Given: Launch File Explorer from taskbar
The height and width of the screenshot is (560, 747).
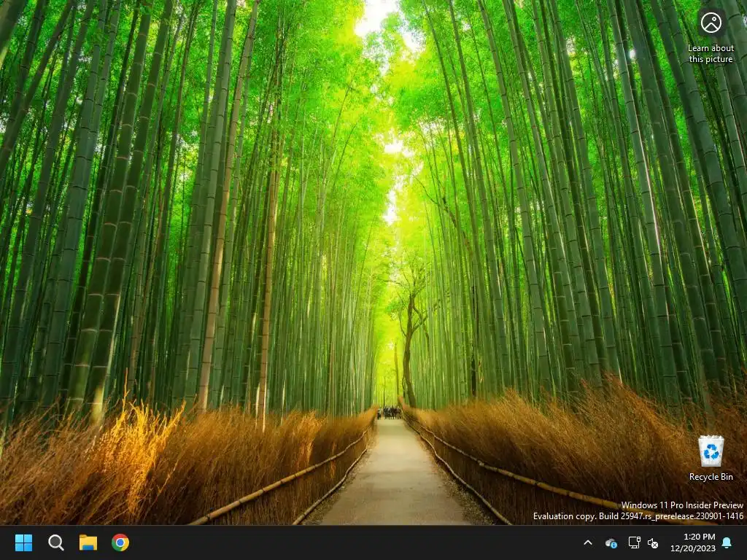Looking at the screenshot, I should (x=88, y=542).
